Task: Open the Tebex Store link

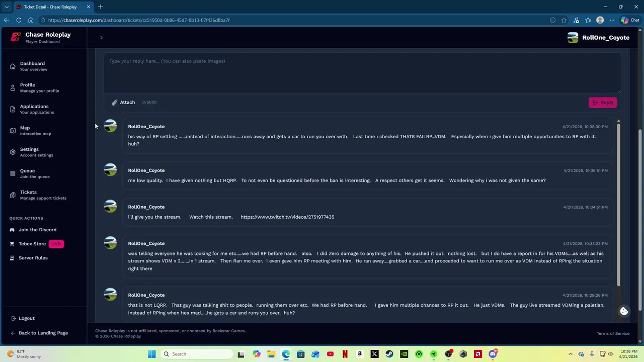Action: tap(32, 244)
